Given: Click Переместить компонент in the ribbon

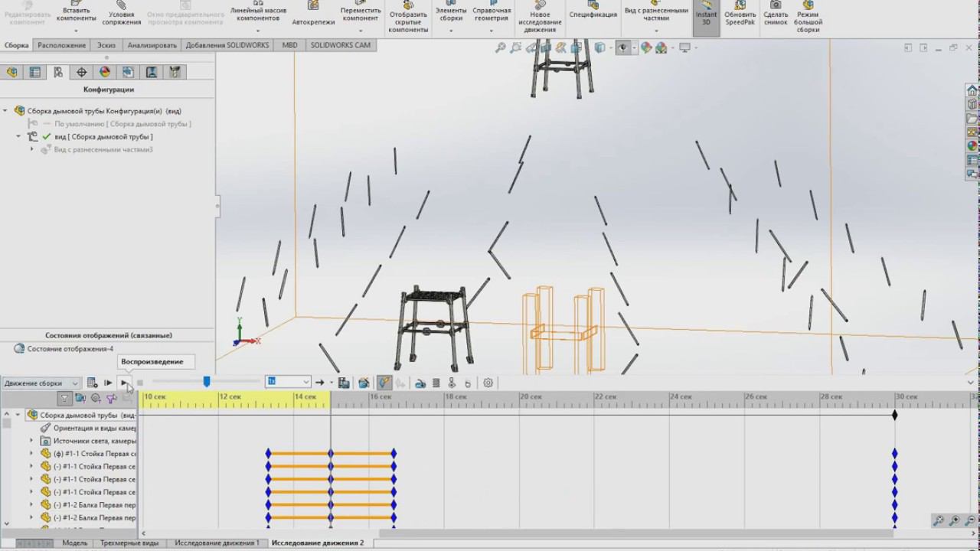Looking at the screenshot, I should tap(361, 14).
